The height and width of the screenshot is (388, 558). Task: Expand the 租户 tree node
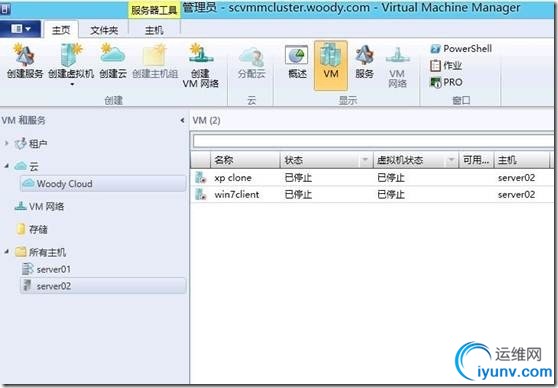click(x=6, y=143)
